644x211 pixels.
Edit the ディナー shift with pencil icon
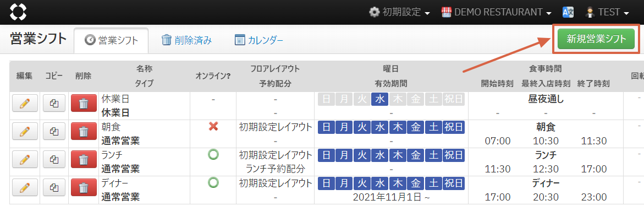(25, 187)
